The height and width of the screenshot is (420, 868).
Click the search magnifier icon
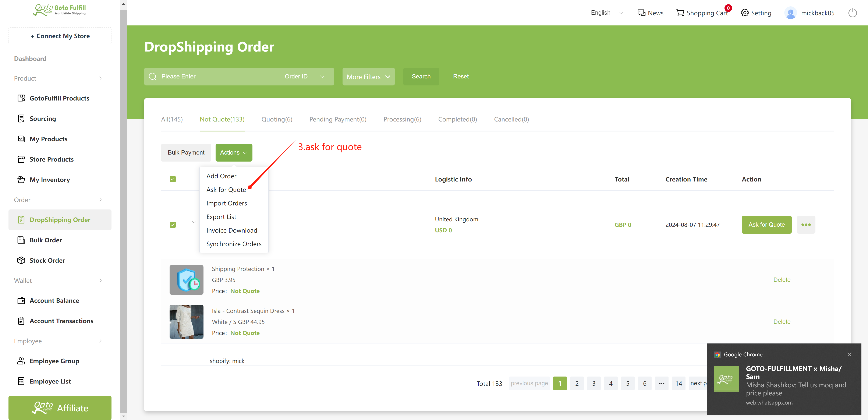pos(153,77)
